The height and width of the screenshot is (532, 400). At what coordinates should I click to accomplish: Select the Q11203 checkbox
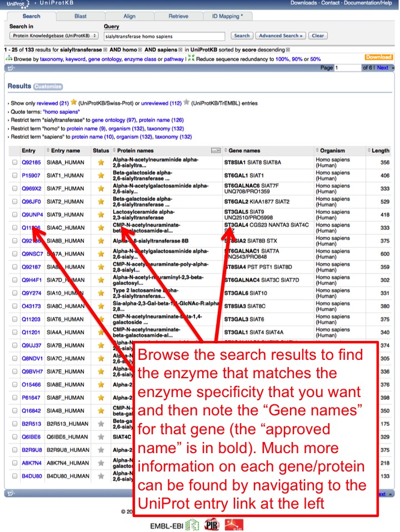coord(14,319)
